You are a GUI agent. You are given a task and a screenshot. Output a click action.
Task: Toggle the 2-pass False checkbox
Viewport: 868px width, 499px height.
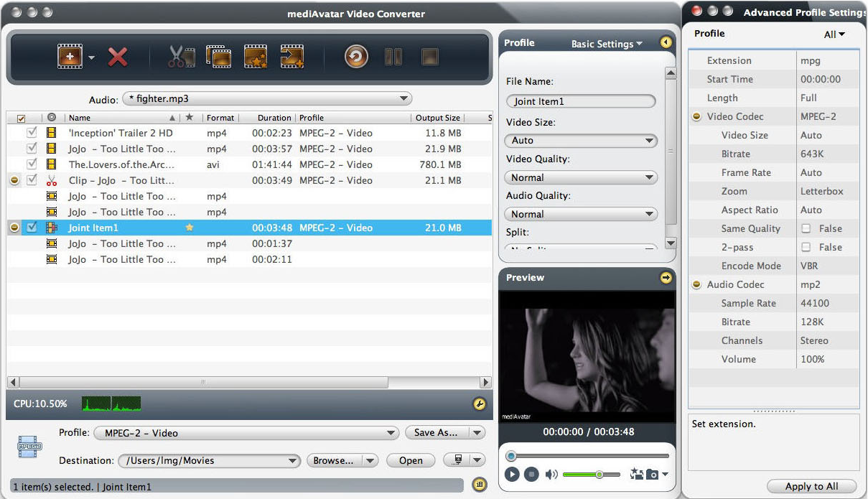coord(806,247)
